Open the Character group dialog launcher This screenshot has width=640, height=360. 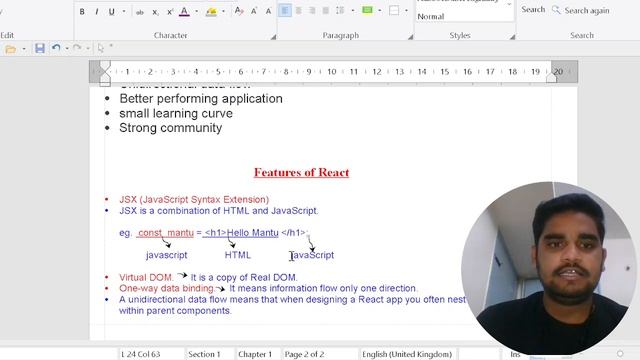273,37
